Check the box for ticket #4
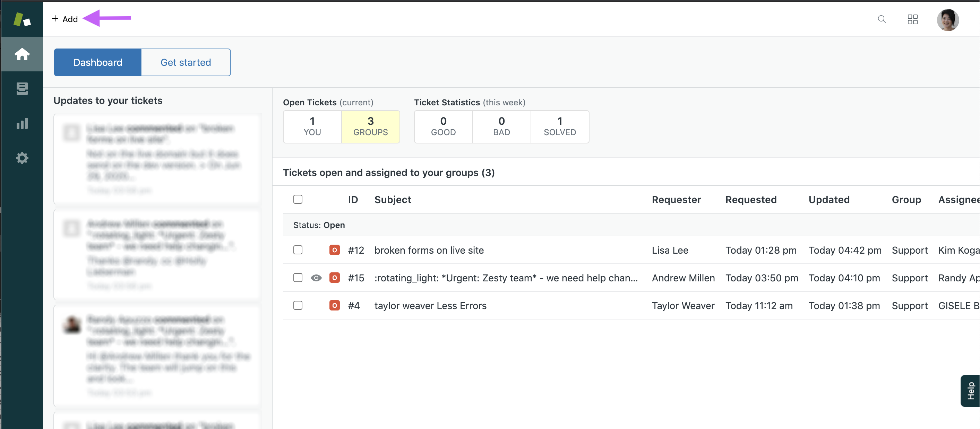Viewport: 980px width, 429px height. (x=298, y=305)
